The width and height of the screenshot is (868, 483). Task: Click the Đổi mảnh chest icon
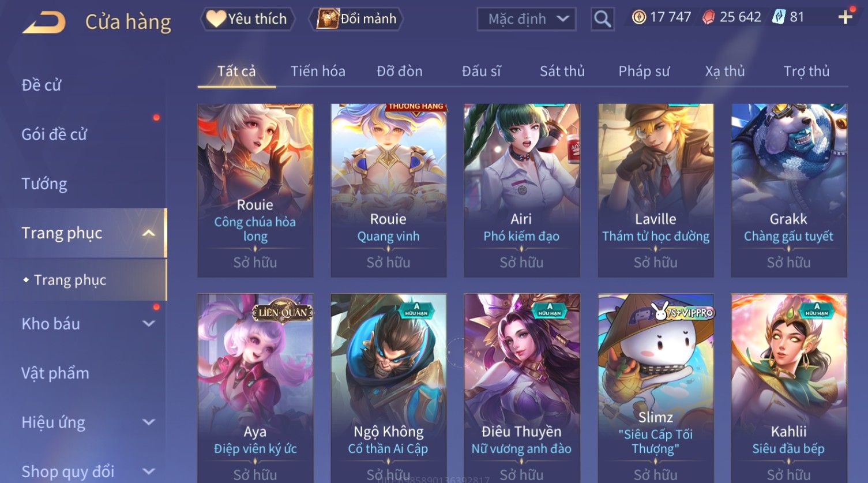(328, 18)
